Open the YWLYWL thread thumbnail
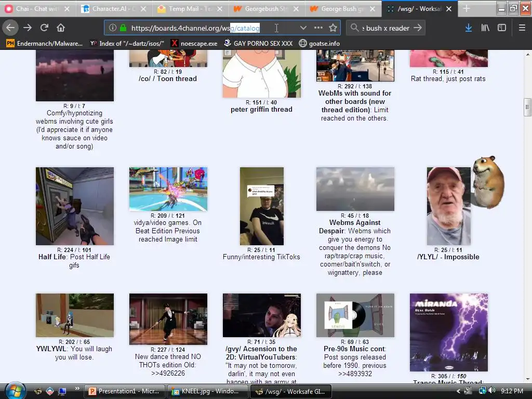The height and width of the screenshot is (399, 532). tap(75, 315)
